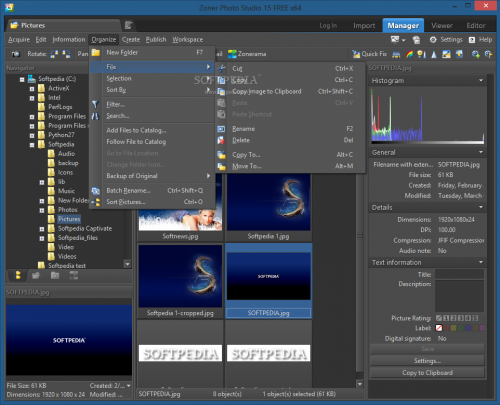Open the Acquire menu
The width and height of the screenshot is (500, 405).
pyautogui.click(x=19, y=40)
